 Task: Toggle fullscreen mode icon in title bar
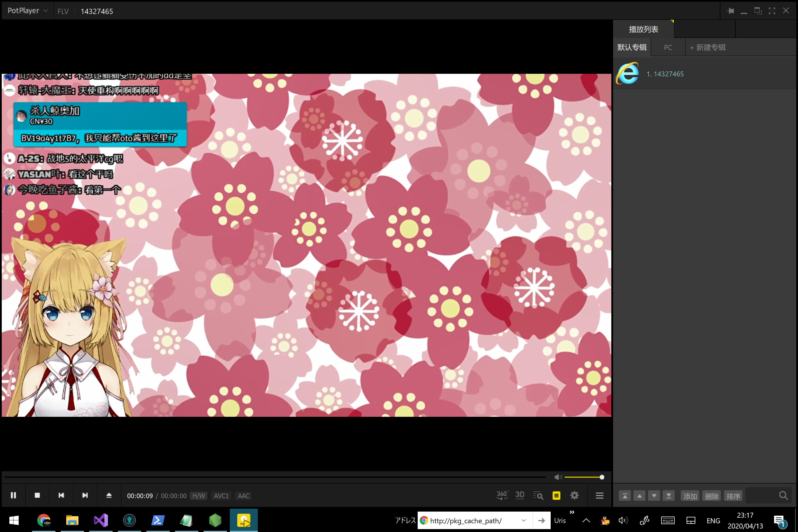point(772,11)
